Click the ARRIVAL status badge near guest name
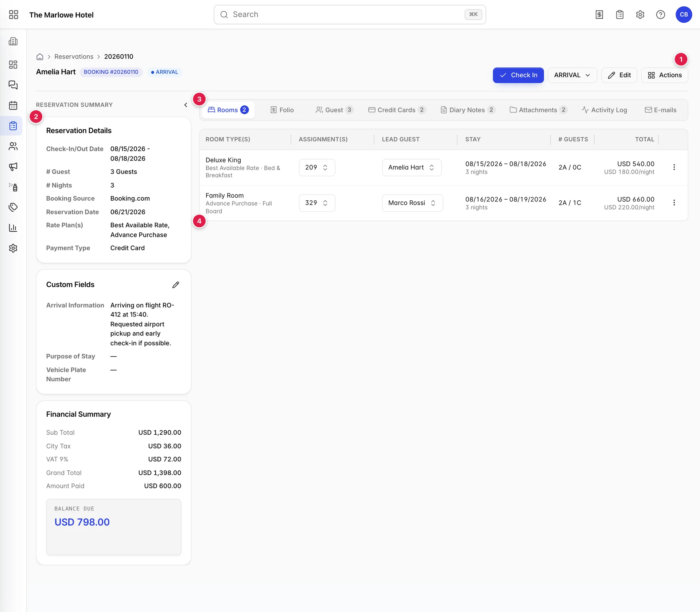This screenshot has width=700, height=612. [x=164, y=72]
